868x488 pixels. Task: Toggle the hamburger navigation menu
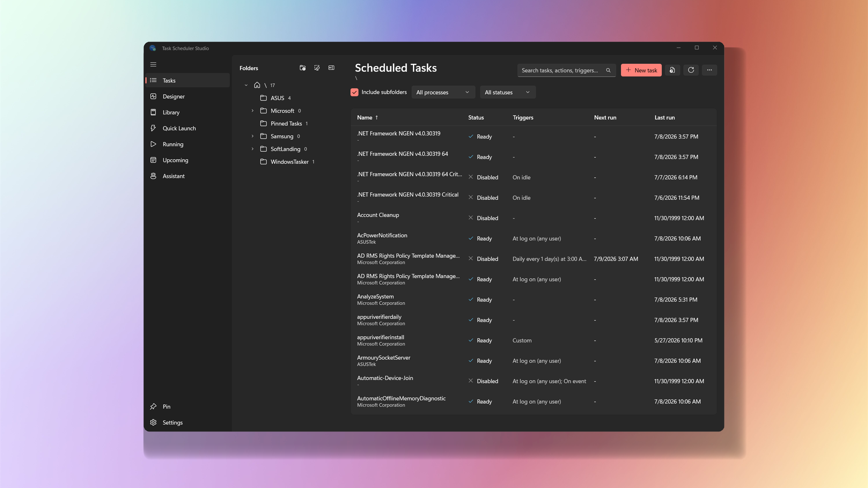(x=153, y=64)
